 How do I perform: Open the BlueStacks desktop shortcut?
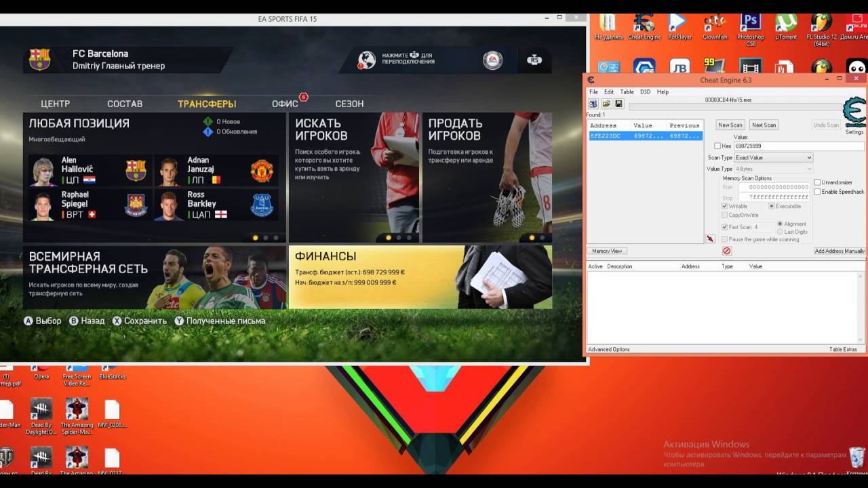(112, 372)
